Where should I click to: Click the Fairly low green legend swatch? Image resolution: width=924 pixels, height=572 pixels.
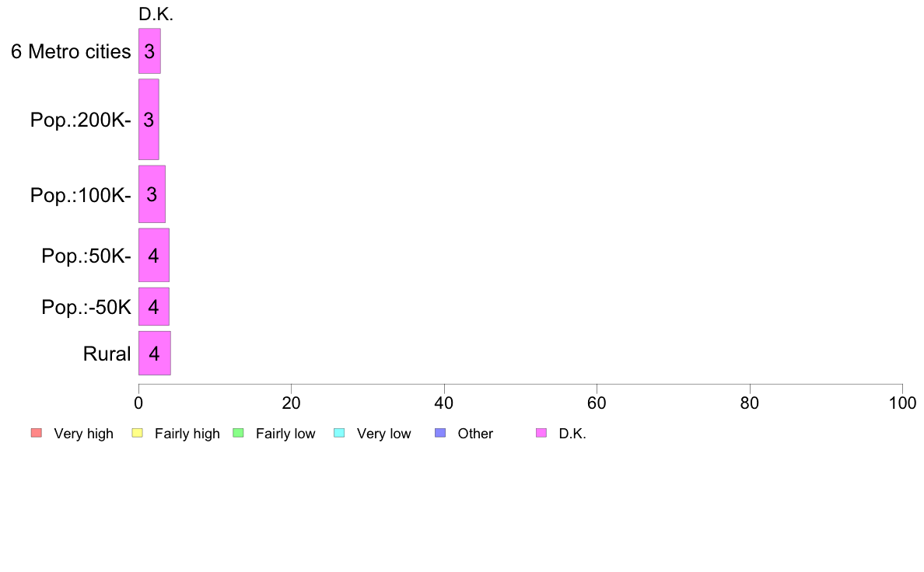(238, 433)
